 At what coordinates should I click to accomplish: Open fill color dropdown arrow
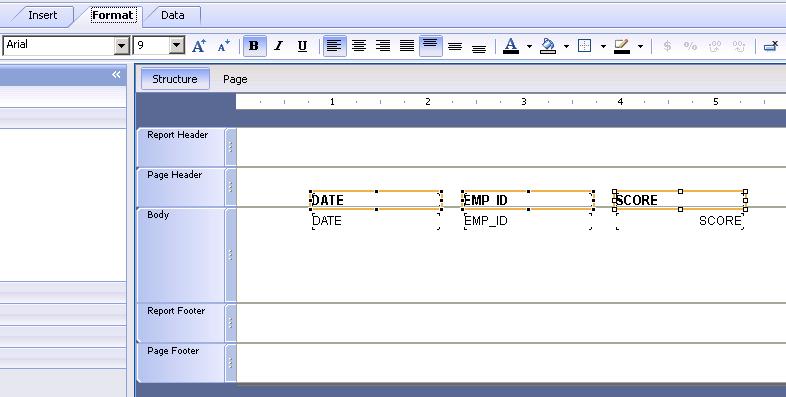(566, 47)
